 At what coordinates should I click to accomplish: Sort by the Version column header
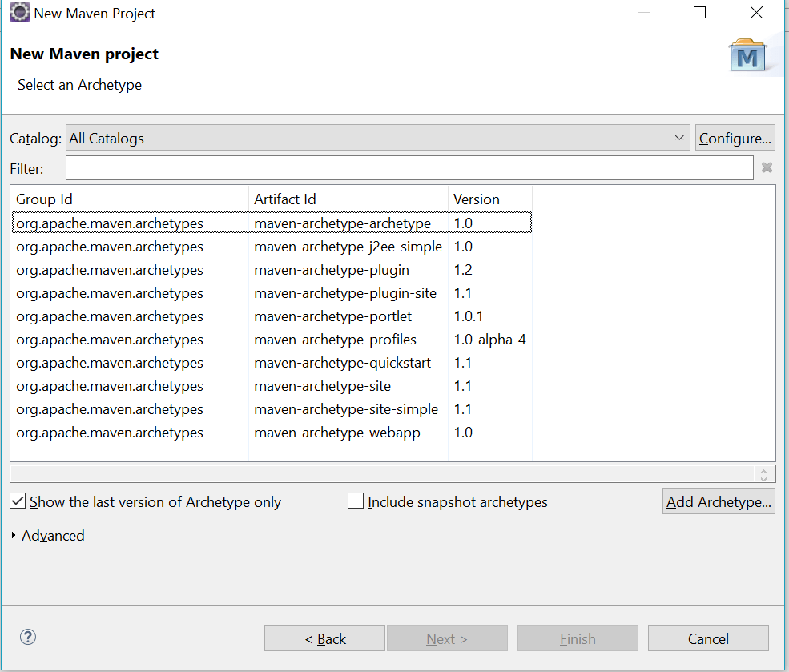pyautogui.click(x=489, y=199)
